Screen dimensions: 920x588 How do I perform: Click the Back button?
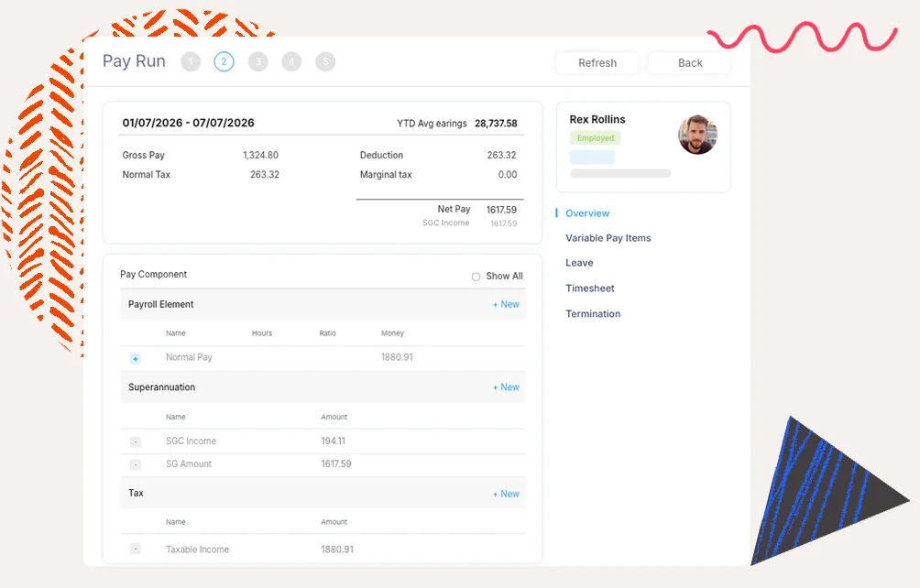[689, 63]
